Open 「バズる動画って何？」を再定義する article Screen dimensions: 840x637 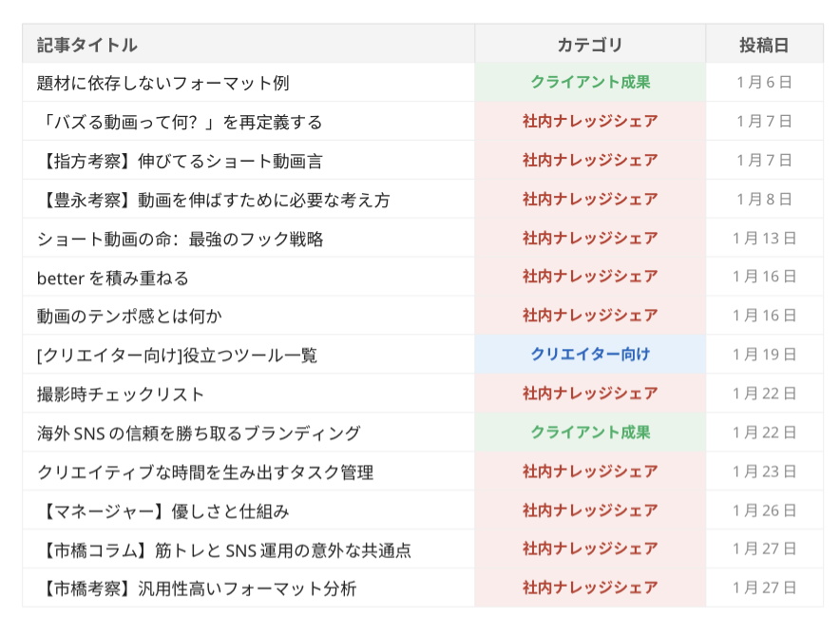click(180, 122)
